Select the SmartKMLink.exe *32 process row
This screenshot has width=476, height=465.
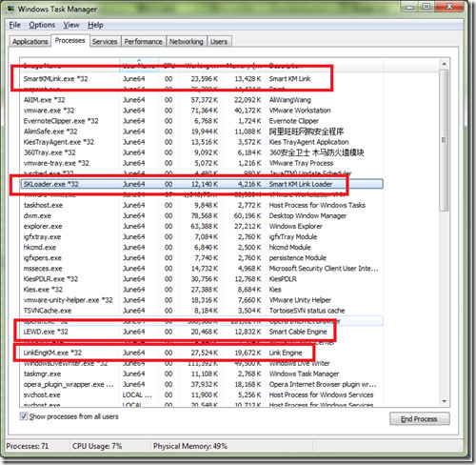coord(202,79)
